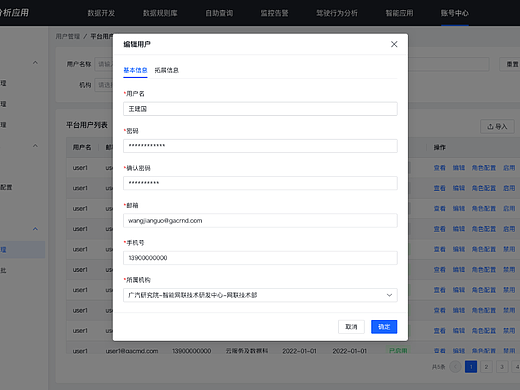Click the 云服务及数据科 cell in the table
Viewport: 520px width, 390px height.
pyautogui.click(x=247, y=351)
